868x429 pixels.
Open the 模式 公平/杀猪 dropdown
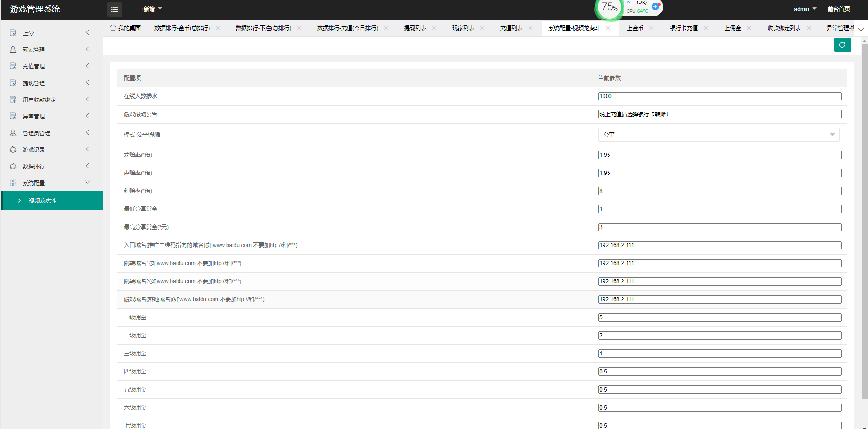click(719, 135)
